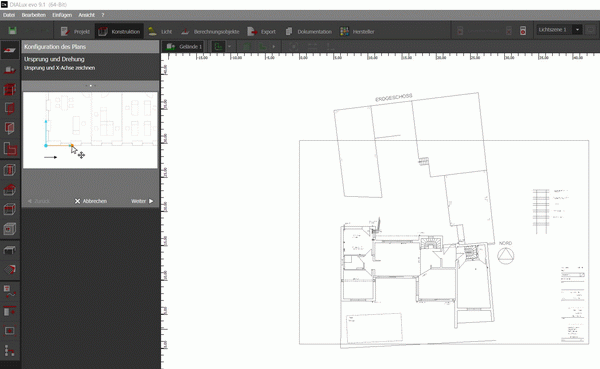Select the cutouts cube with red center
Viewport: 600px width, 369px height.
[10, 229]
